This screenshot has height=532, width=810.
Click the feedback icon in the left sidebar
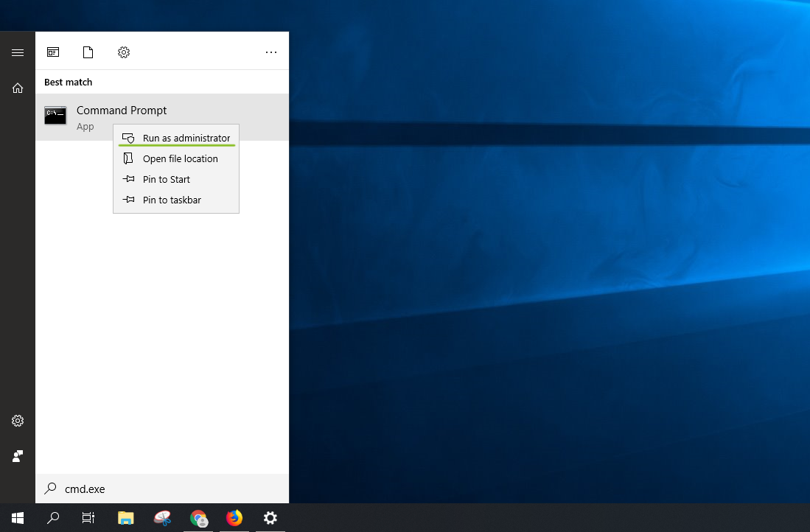18,456
